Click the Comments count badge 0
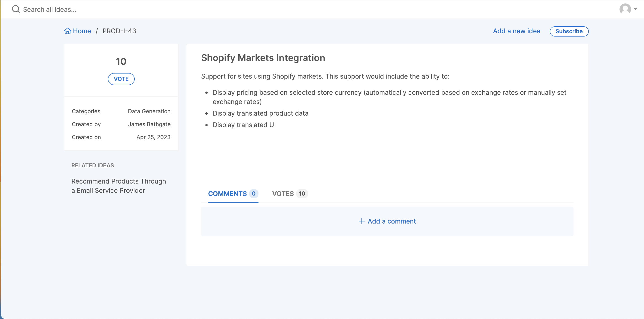This screenshot has width=644, height=319. click(253, 194)
